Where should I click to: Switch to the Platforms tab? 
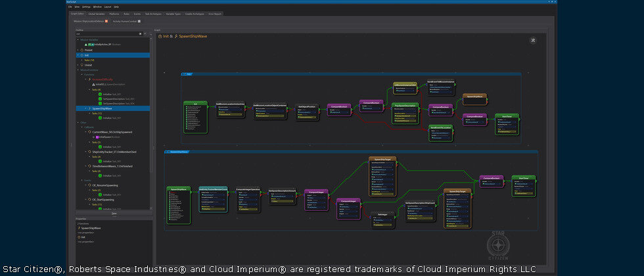114,14
